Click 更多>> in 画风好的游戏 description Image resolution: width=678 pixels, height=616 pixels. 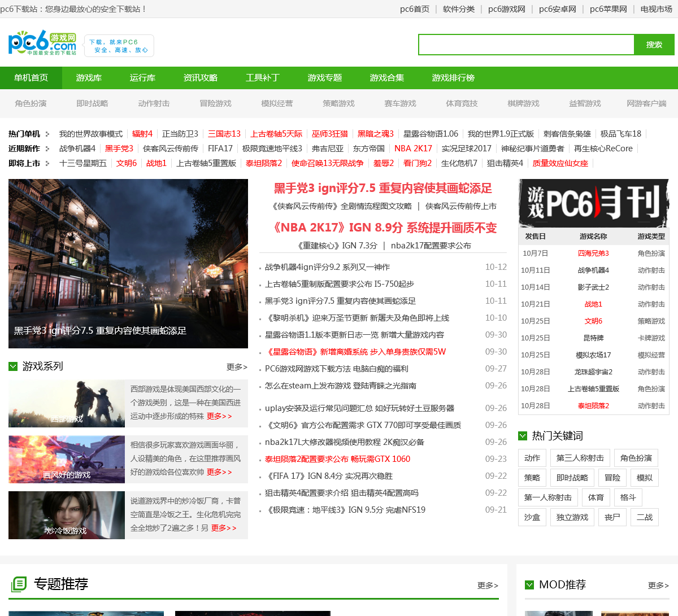(219, 472)
